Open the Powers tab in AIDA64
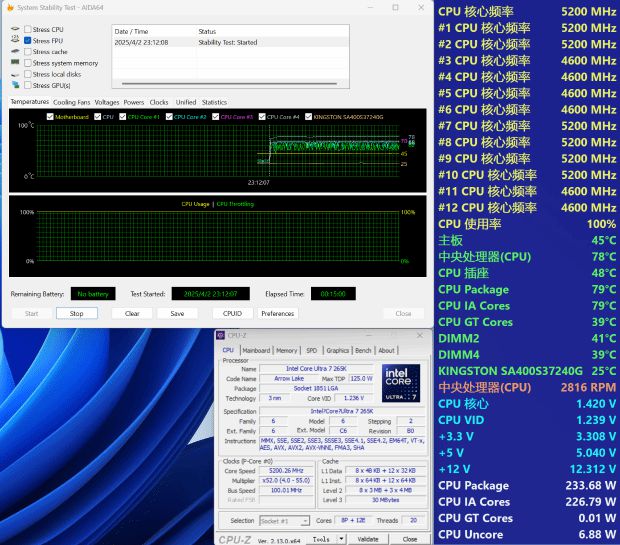620x545 pixels. 134,102
